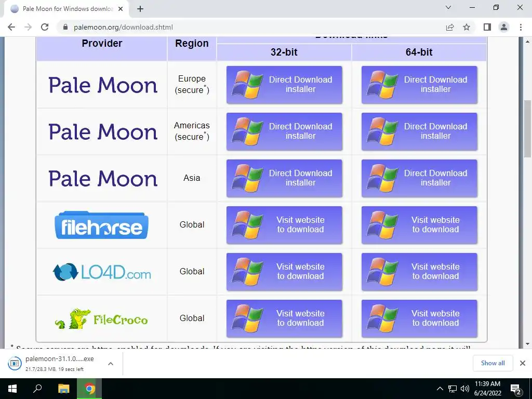Viewport: 532px width, 399px height.
Task: Close the downloads bar
Action: tap(523, 363)
